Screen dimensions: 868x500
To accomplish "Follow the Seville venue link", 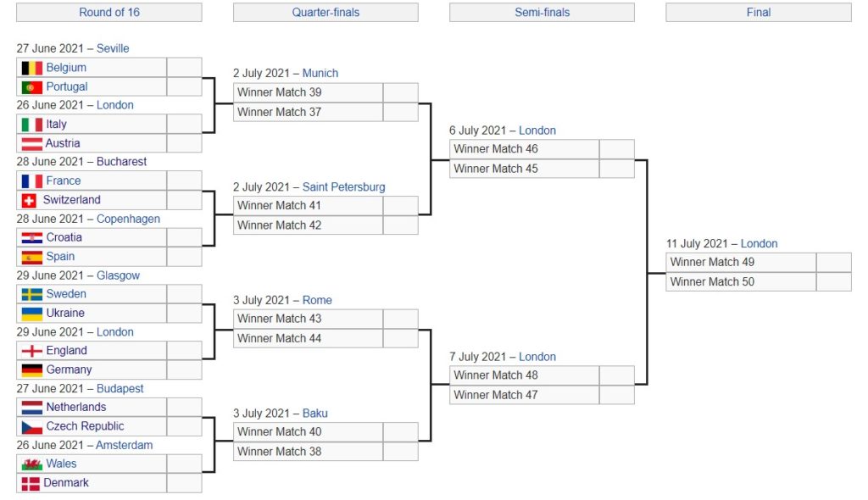I will pos(113,49).
